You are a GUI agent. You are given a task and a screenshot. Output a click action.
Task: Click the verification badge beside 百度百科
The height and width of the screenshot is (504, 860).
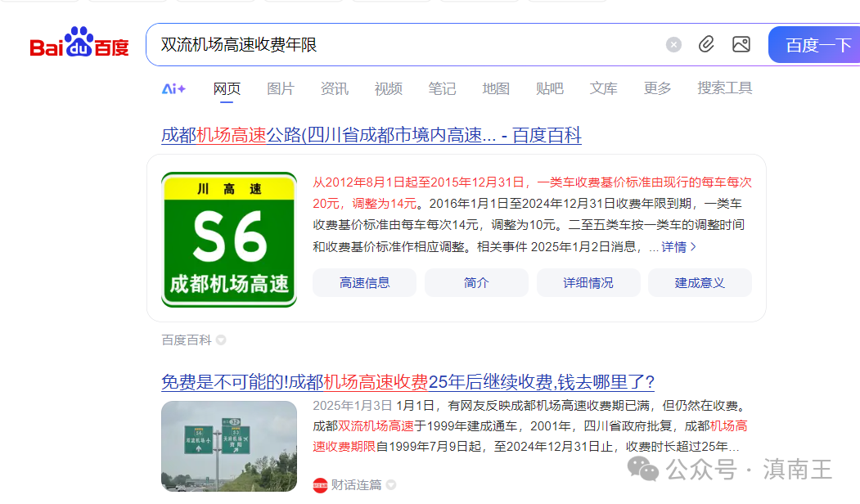[221, 340]
